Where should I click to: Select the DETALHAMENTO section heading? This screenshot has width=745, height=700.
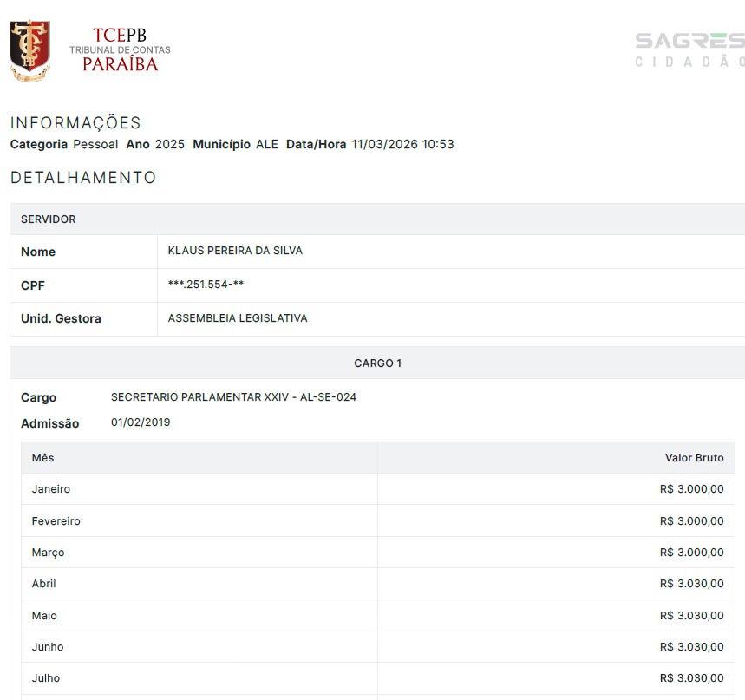point(82,178)
